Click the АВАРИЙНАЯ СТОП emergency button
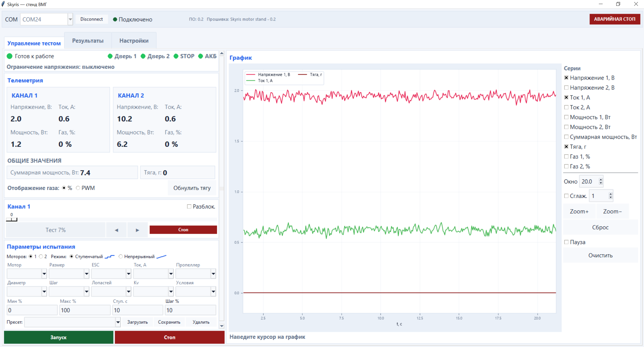The height and width of the screenshot is (347, 644). [615, 19]
